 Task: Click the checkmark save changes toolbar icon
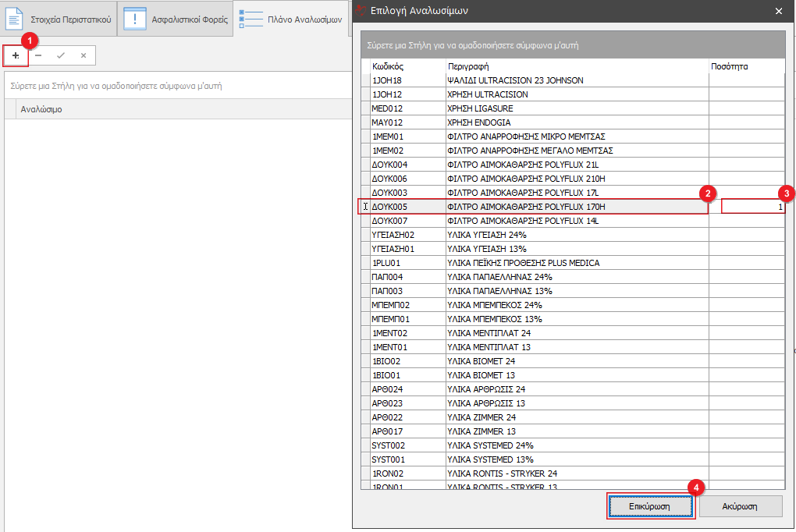click(61, 55)
